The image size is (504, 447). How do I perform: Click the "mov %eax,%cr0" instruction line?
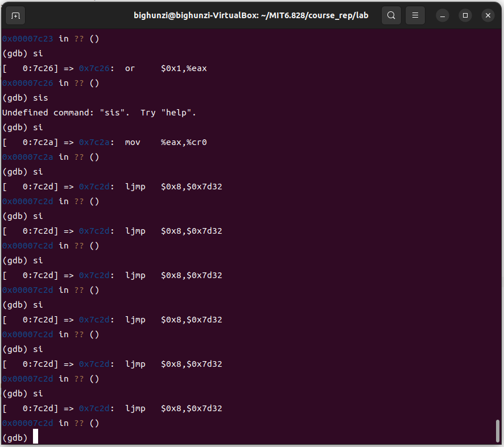(105, 142)
